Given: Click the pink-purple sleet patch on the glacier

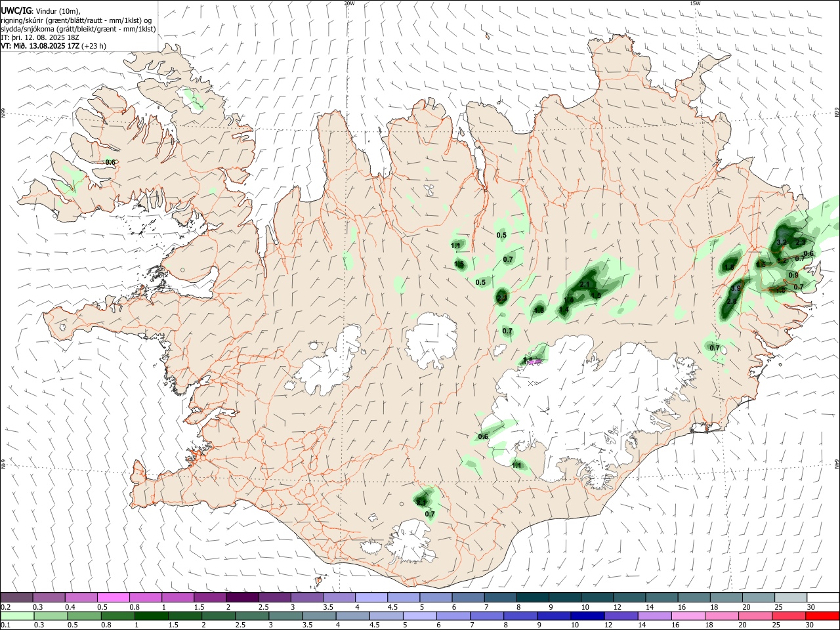Looking at the screenshot, I should [534, 360].
